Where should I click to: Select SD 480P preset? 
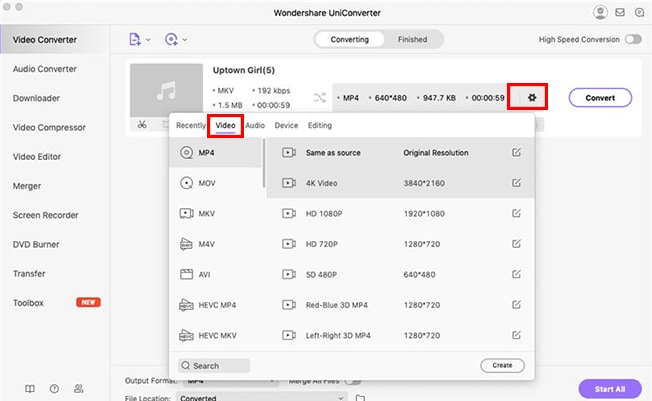400,274
